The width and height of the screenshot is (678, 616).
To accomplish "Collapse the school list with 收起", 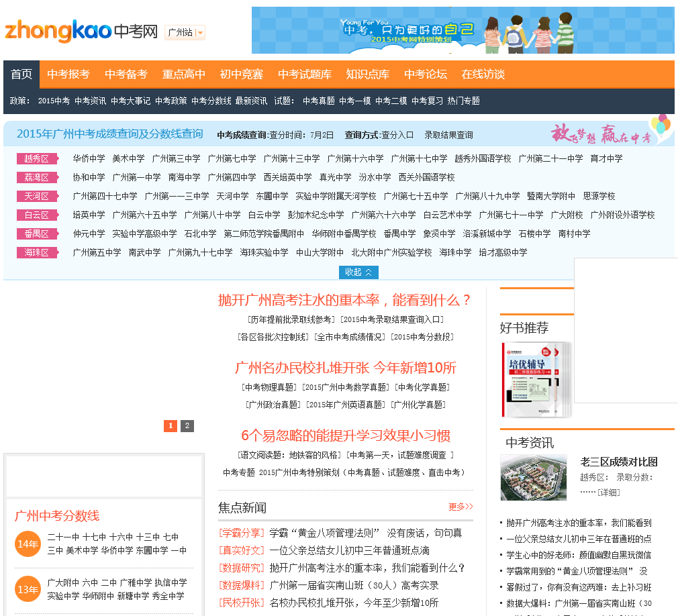I will [358, 272].
